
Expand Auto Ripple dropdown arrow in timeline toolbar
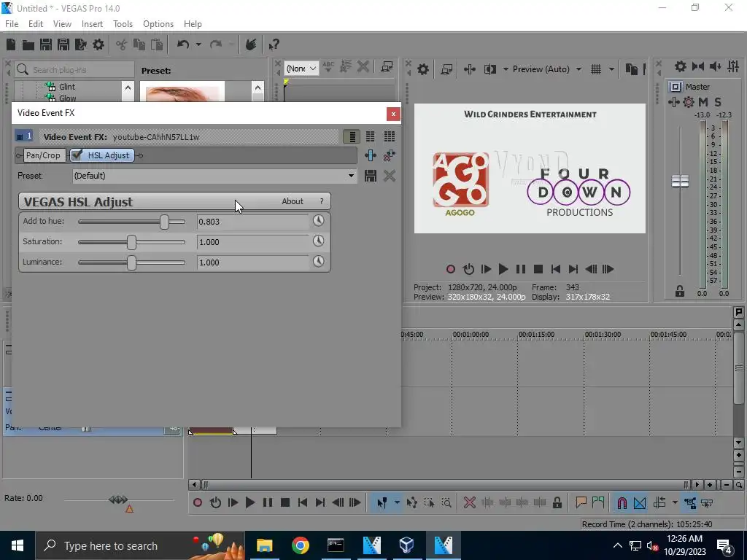click(x=675, y=502)
